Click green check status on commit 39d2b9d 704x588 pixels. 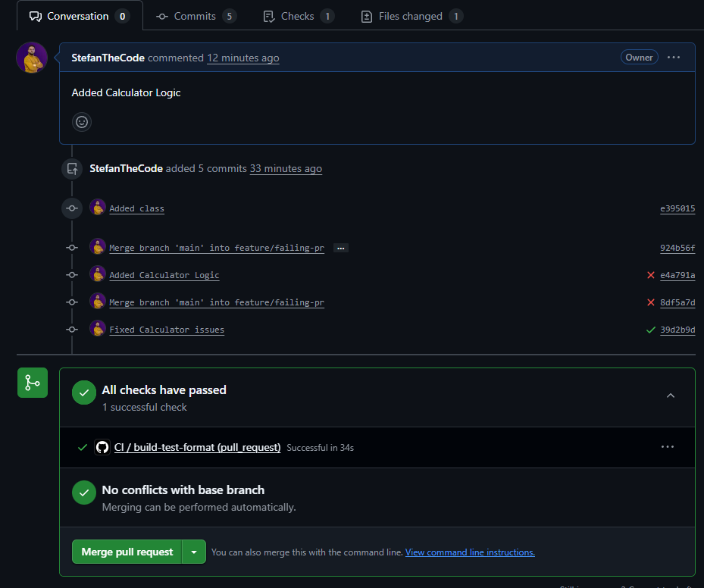coord(650,330)
